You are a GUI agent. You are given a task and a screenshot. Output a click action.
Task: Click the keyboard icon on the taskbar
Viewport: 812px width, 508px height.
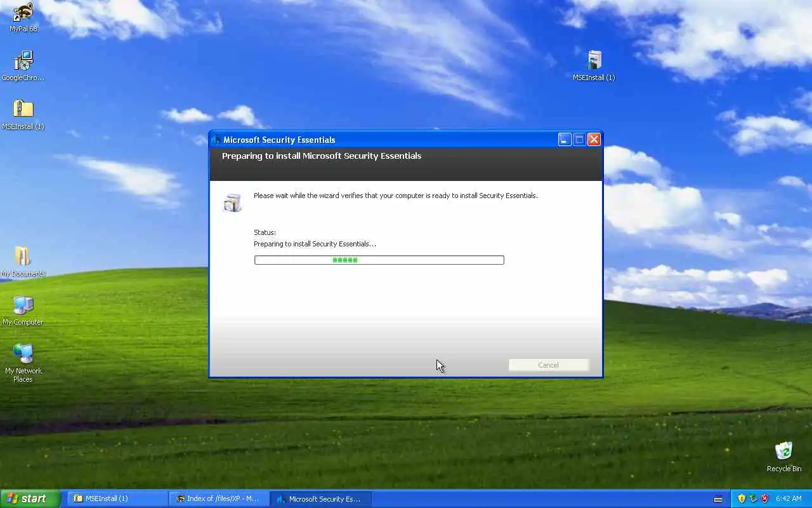click(718, 499)
